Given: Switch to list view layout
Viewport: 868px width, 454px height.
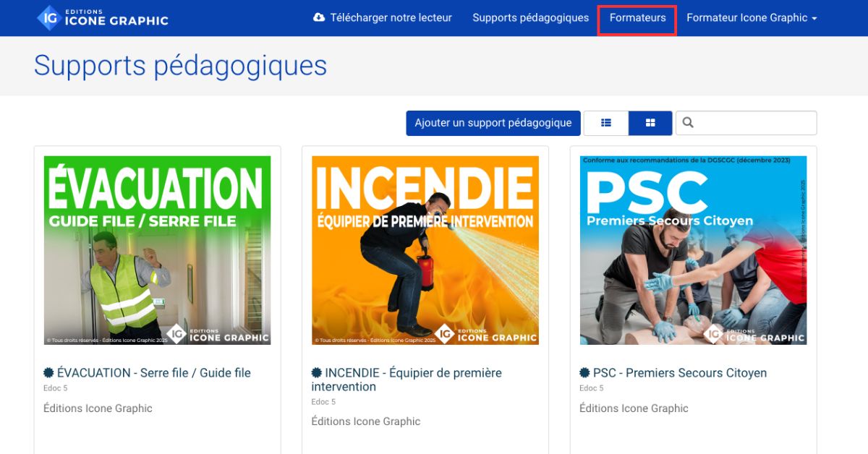Looking at the screenshot, I should coord(605,123).
